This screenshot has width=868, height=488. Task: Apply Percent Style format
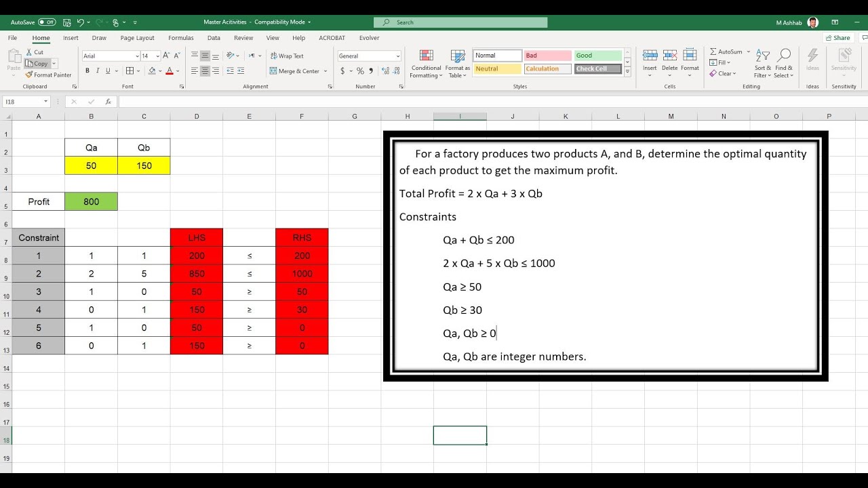[x=360, y=70]
